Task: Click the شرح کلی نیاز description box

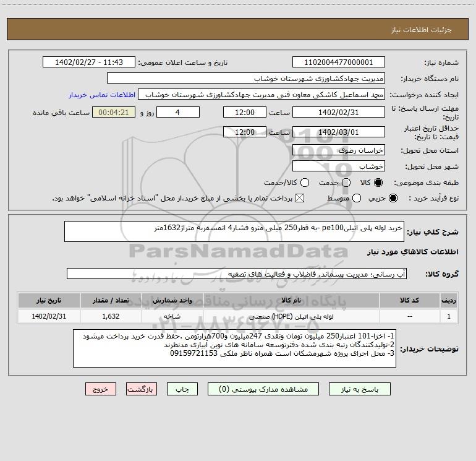Action: pos(234,231)
